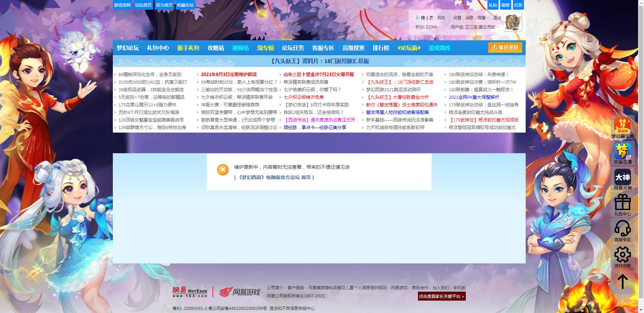644x313 pixels.
Task: Click the 关闭 image at left edge
Action: 6,272
